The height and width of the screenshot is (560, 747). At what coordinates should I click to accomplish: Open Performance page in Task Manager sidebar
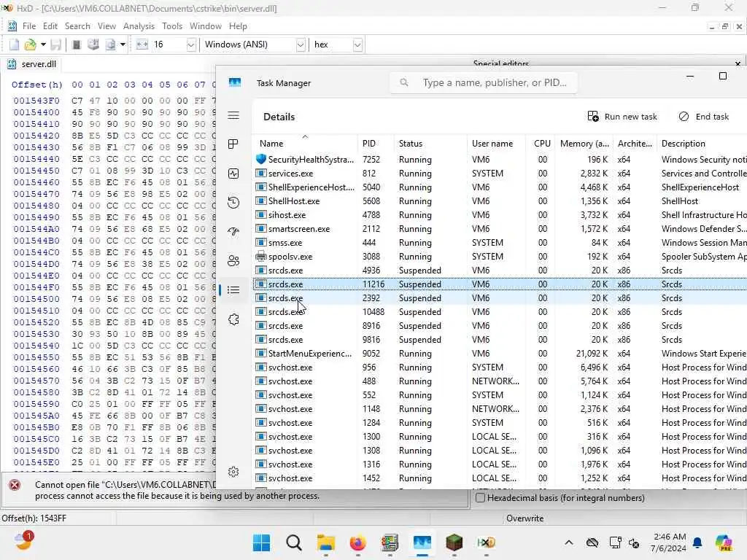[x=233, y=174]
